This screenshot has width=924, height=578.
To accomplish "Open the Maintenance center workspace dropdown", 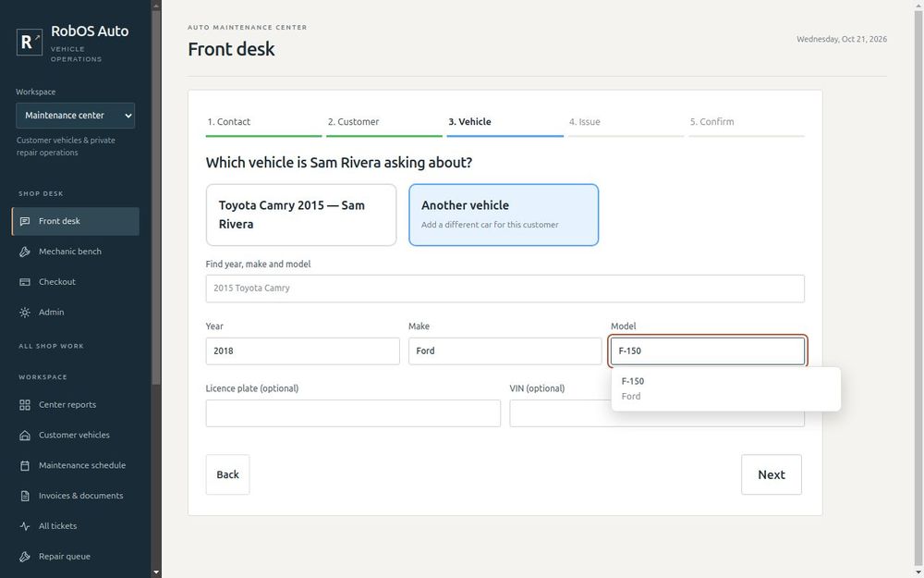I will pyautogui.click(x=76, y=116).
